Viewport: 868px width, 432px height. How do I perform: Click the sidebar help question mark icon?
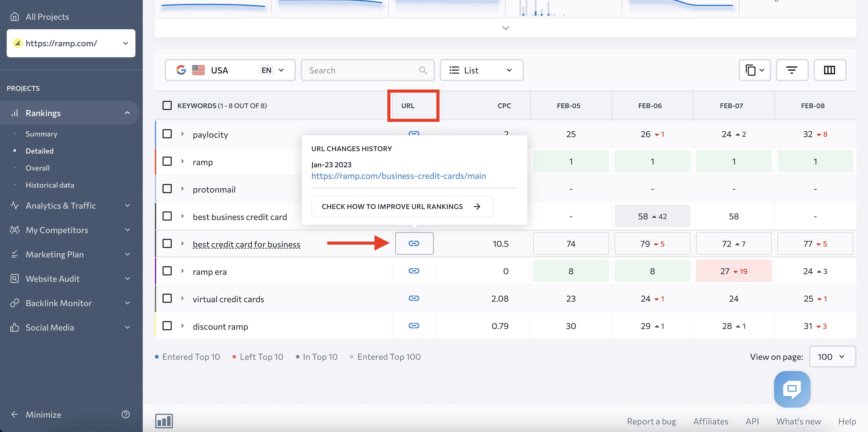pos(125,414)
